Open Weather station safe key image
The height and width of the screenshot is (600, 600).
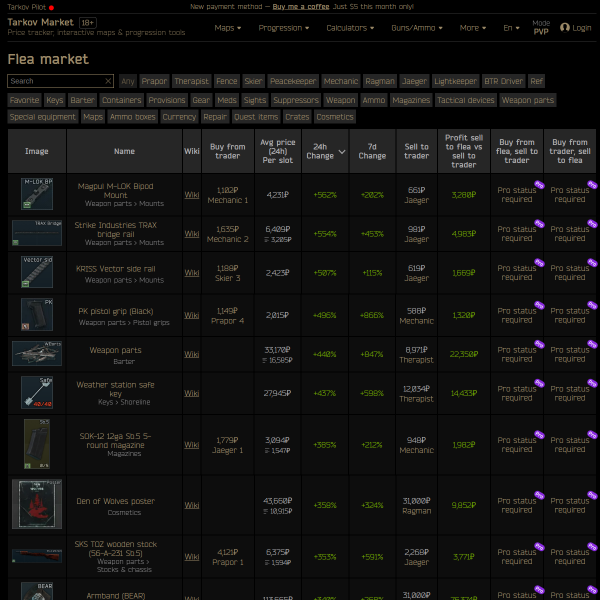point(37,392)
